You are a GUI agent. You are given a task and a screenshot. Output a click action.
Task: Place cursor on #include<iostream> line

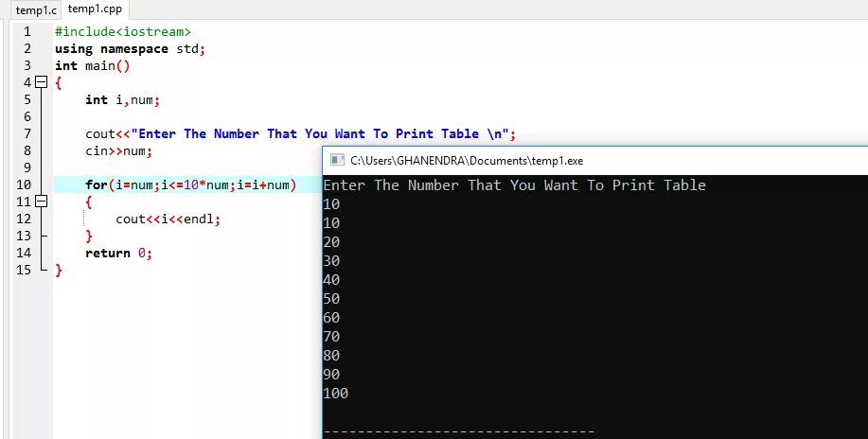(123, 32)
